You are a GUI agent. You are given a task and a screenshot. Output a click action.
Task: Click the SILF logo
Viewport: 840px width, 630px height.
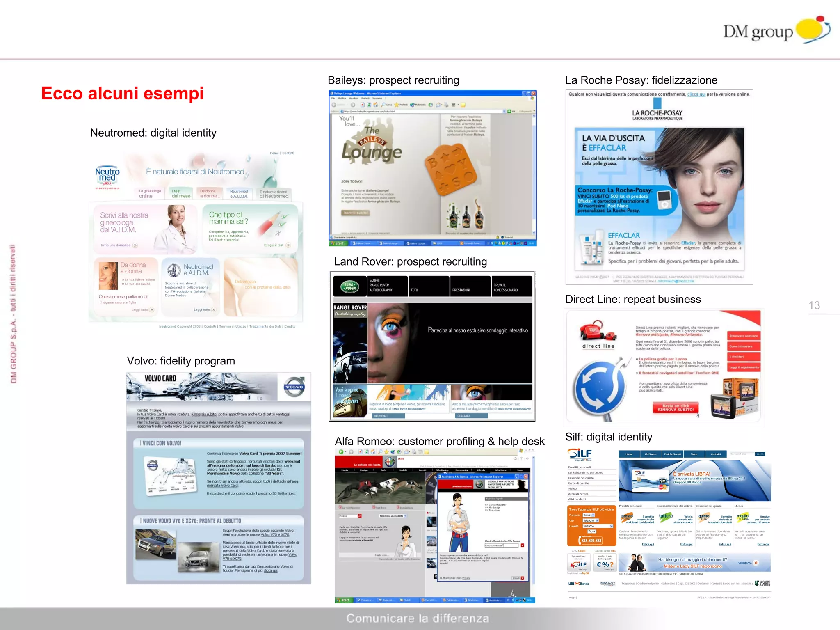[580, 454]
